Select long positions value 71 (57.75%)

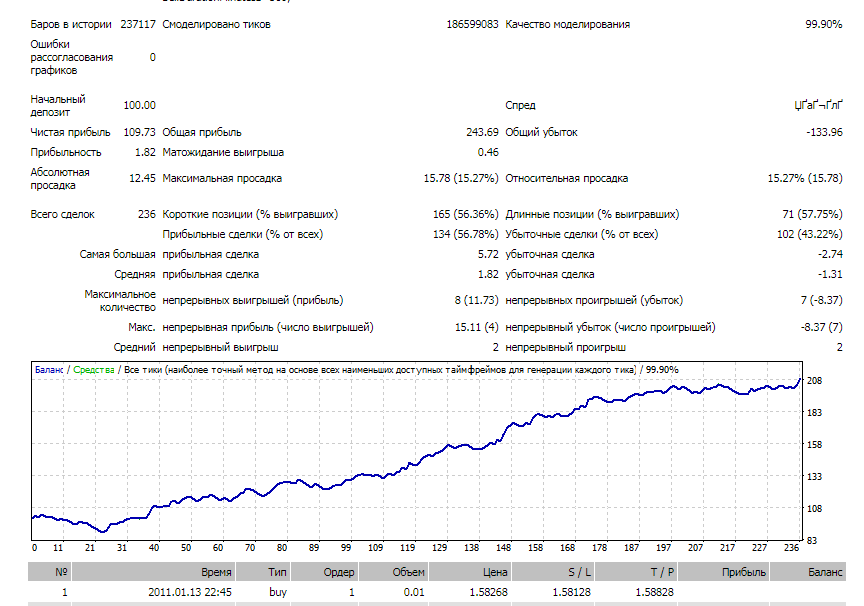point(812,214)
